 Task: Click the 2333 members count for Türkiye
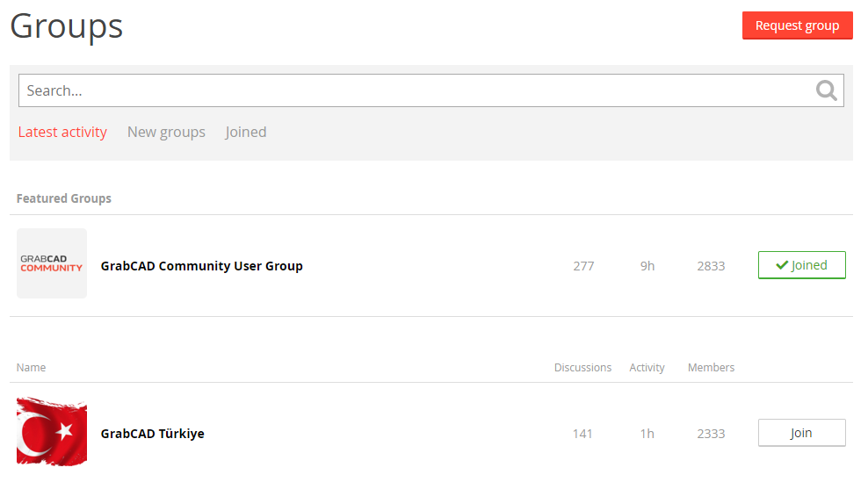tap(711, 434)
